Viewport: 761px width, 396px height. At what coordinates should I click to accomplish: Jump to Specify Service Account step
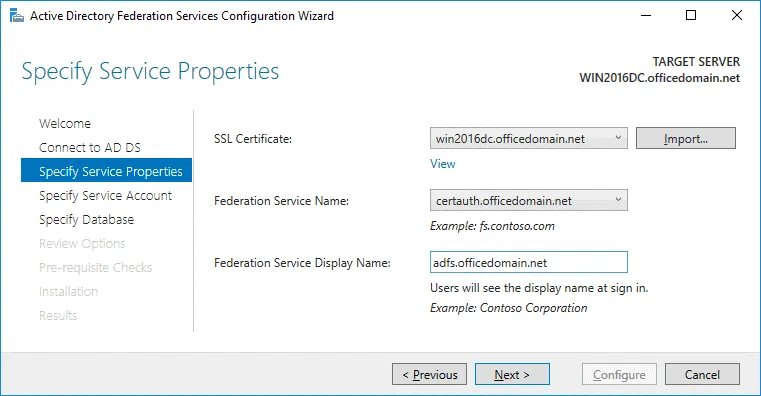(x=105, y=196)
